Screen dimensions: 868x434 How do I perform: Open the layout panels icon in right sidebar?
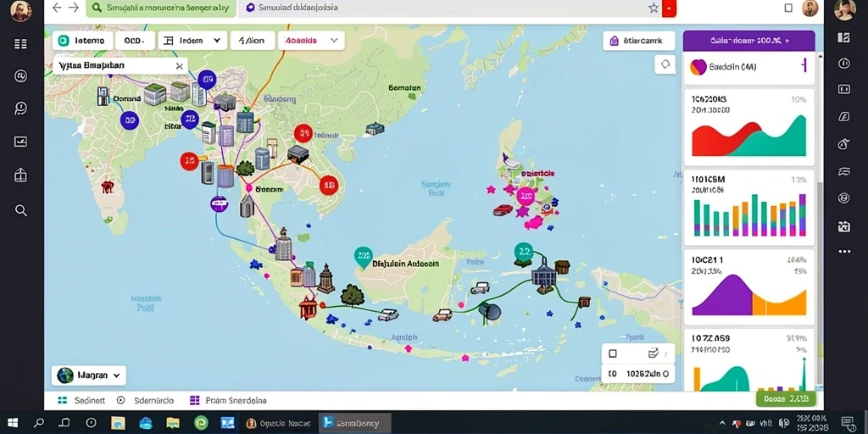pos(843,37)
